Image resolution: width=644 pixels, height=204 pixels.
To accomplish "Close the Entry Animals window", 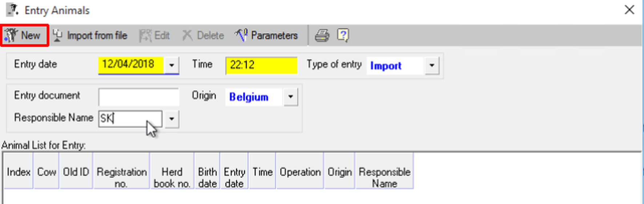I will coord(629,10).
